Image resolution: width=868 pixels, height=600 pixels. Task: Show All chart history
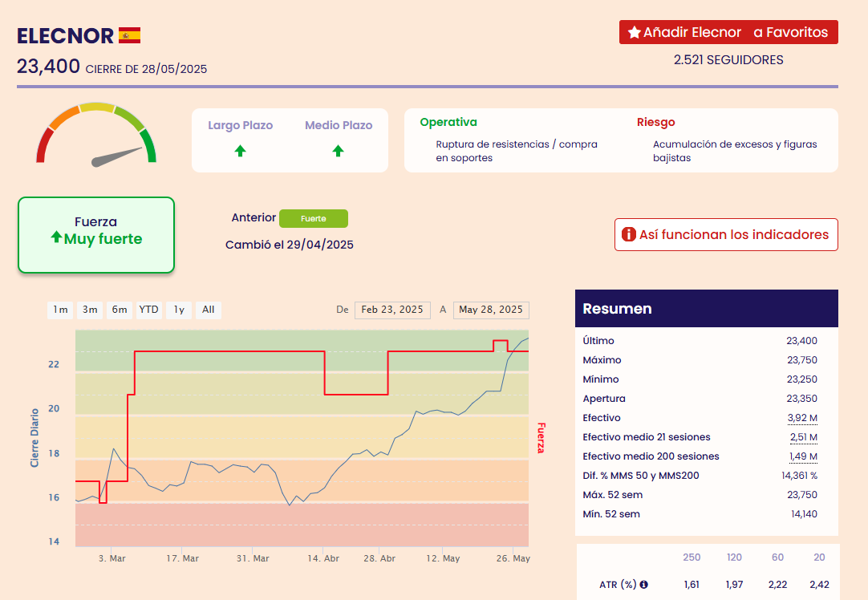point(208,310)
